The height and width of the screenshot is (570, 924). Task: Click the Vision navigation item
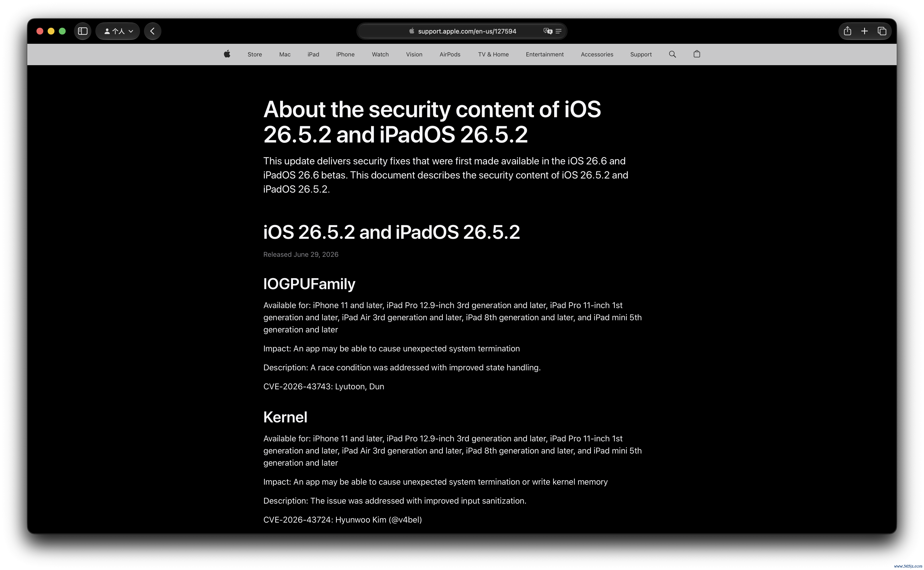coord(414,55)
